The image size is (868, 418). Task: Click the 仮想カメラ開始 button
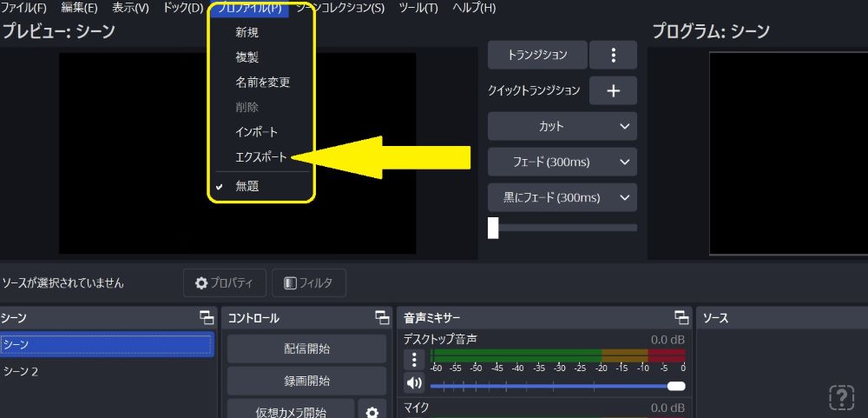click(291, 408)
